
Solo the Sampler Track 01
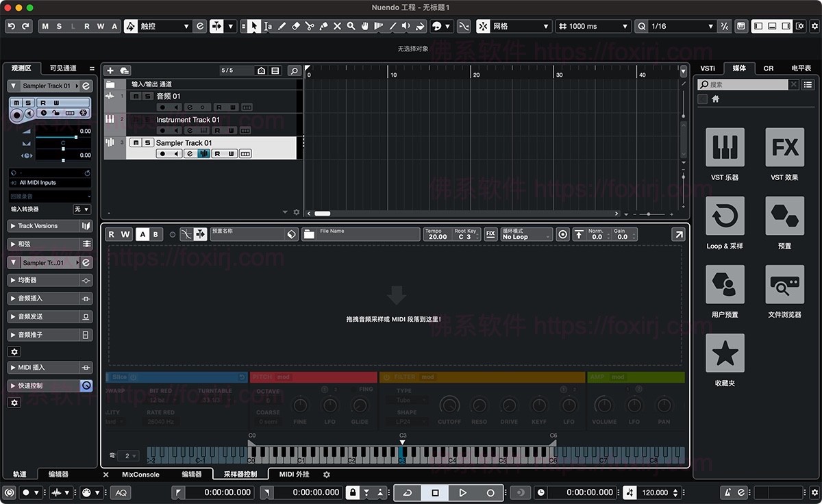tap(147, 142)
